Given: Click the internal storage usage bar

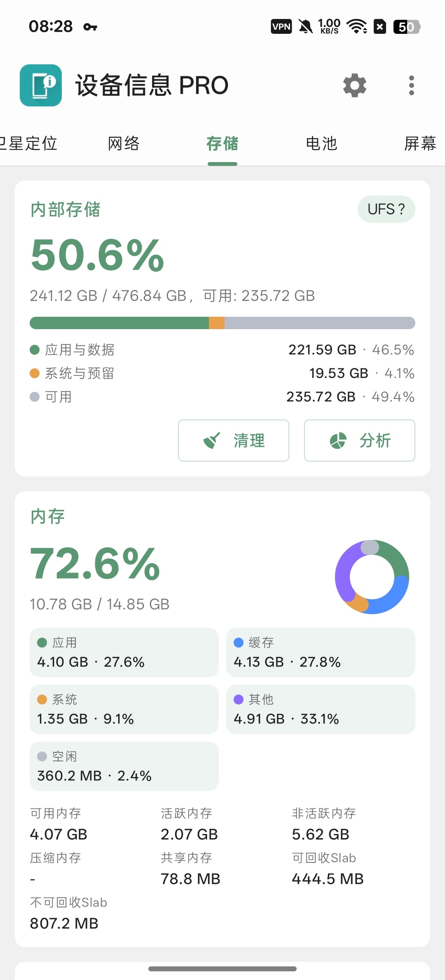Looking at the screenshot, I should (x=222, y=323).
